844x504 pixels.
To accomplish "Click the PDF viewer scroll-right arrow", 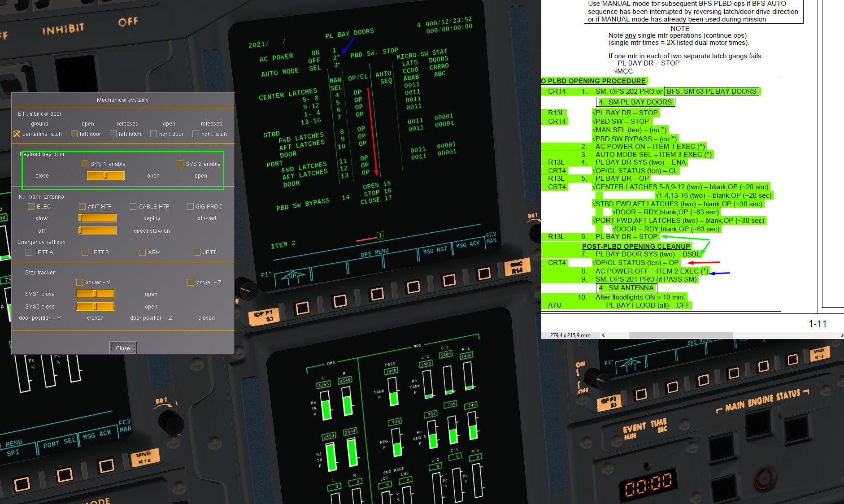I will [x=842, y=335].
